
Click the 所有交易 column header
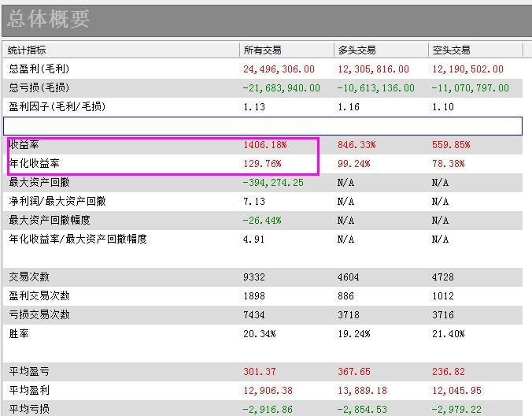(262, 50)
